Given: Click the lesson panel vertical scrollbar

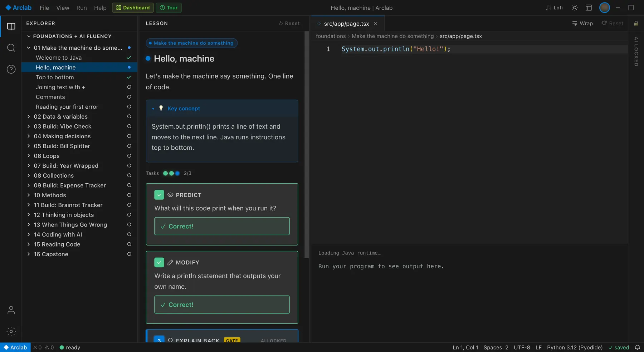Looking at the screenshot, I should pos(307,145).
